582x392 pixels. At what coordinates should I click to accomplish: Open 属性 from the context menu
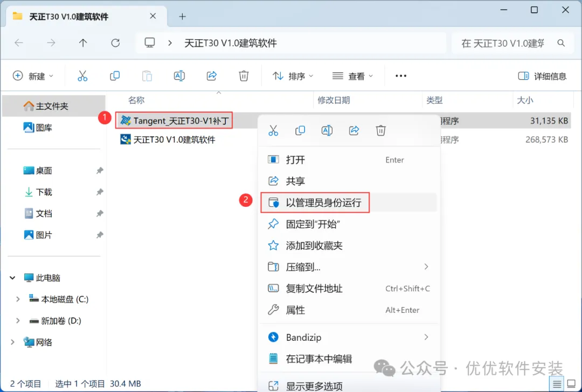click(x=349, y=310)
